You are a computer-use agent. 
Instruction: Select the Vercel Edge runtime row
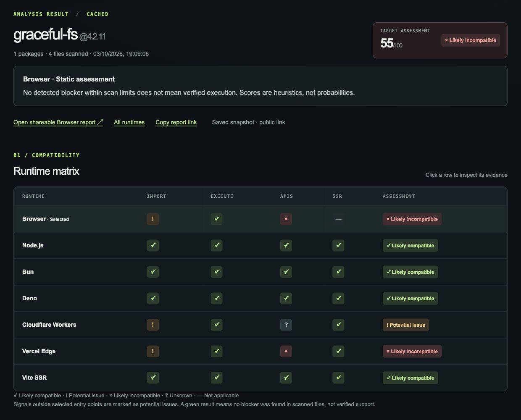coord(260,351)
